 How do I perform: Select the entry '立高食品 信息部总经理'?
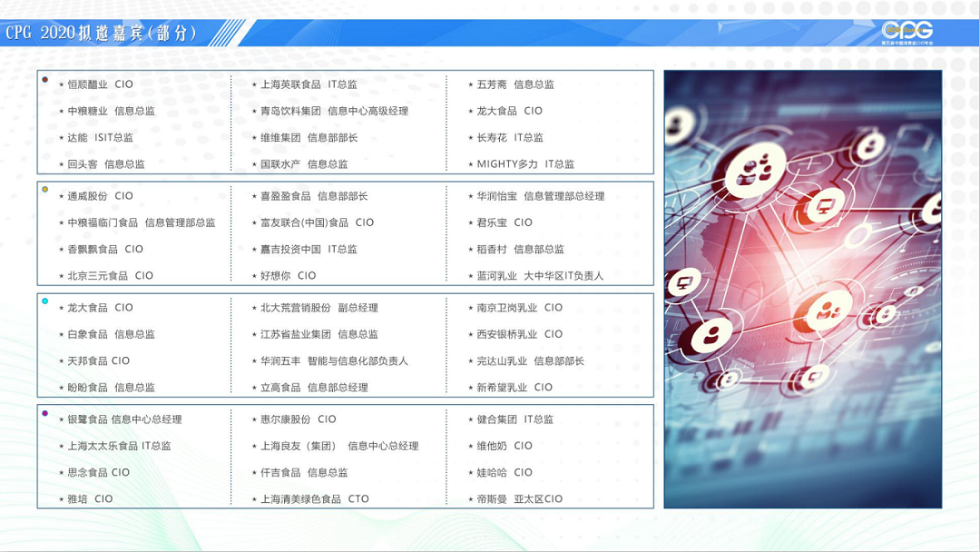pyautogui.click(x=314, y=388)
